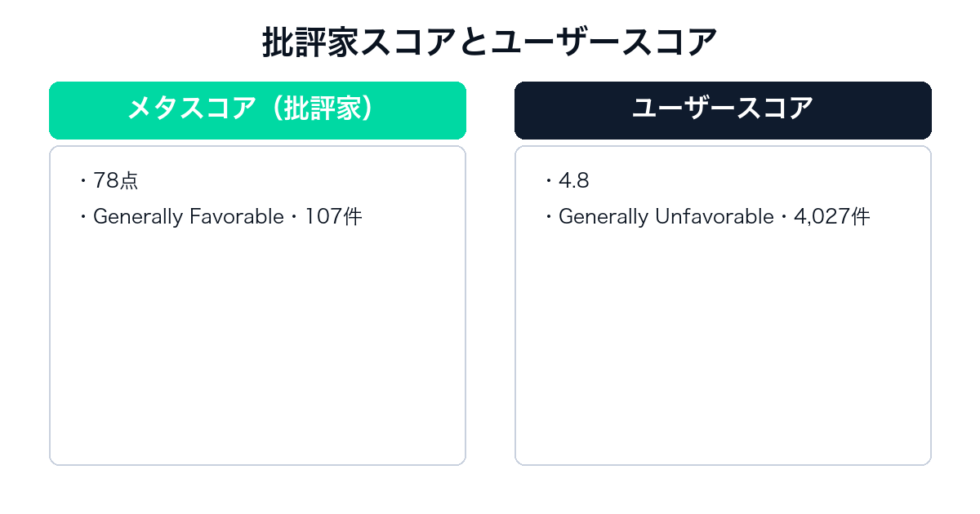The width and height of the screenshot is (980, 514).
Task: Click empty area of critic score card
Action: coord(257,351)
